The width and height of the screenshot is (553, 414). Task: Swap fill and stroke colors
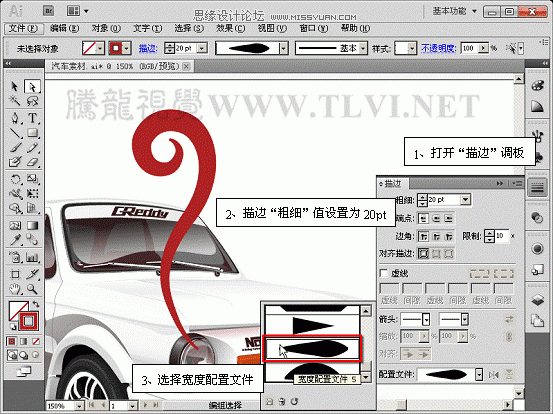tap(36, 304)
